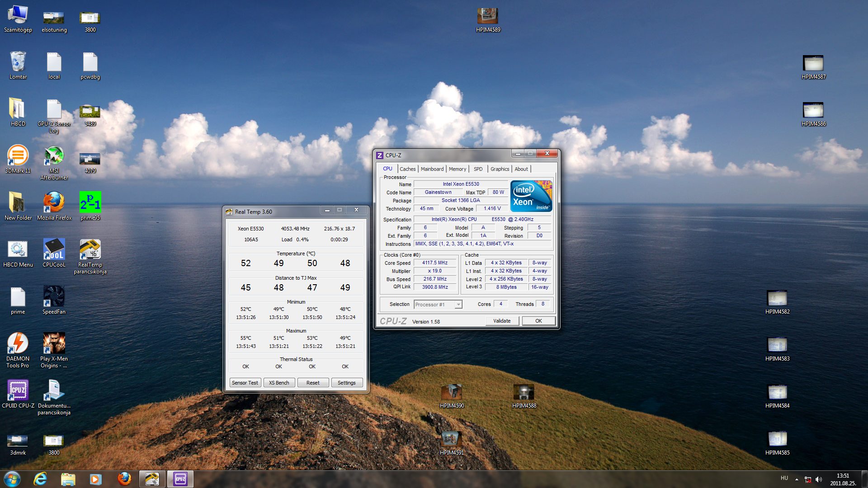Open the About tab in CPU-Z
Image resolution: width=868 pixels, height=488 pixels.
point(521,169)
